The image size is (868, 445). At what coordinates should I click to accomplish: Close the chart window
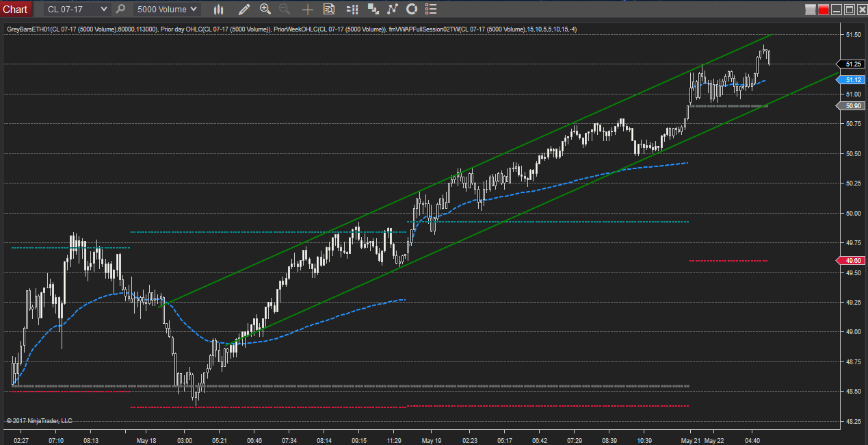click(x=861, y=10)
